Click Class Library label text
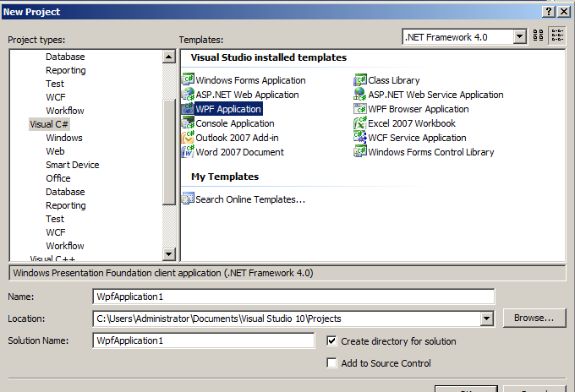 click(394, 80)
